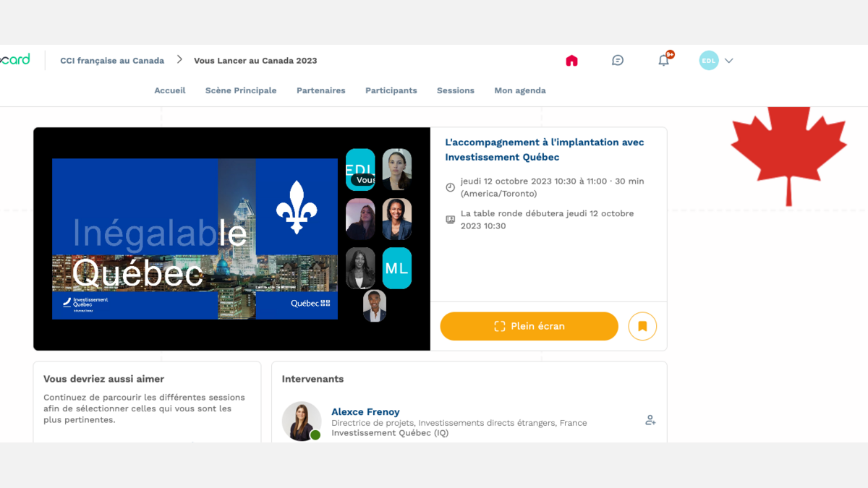Viewport: 868px width, 488px height.
Task: Open the chat messages icon
Action: click(618, 61)
